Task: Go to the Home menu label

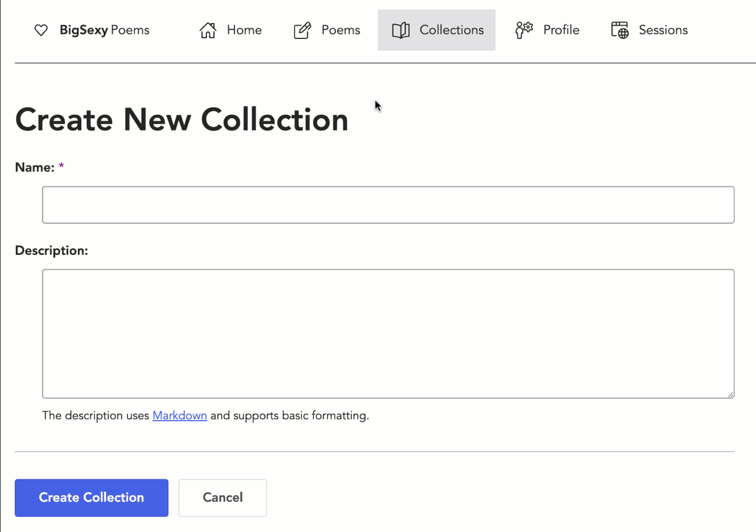Action: pyautogui.click(x=244, y=30)
